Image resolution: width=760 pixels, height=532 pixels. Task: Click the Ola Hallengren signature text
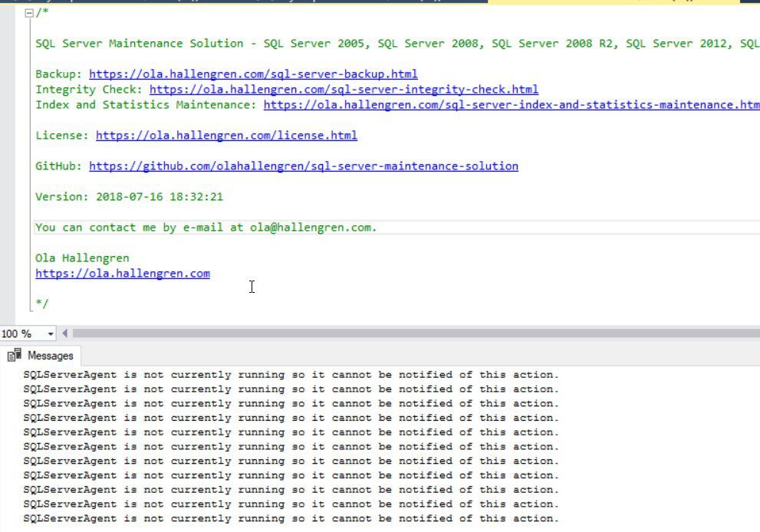point(82,258)
